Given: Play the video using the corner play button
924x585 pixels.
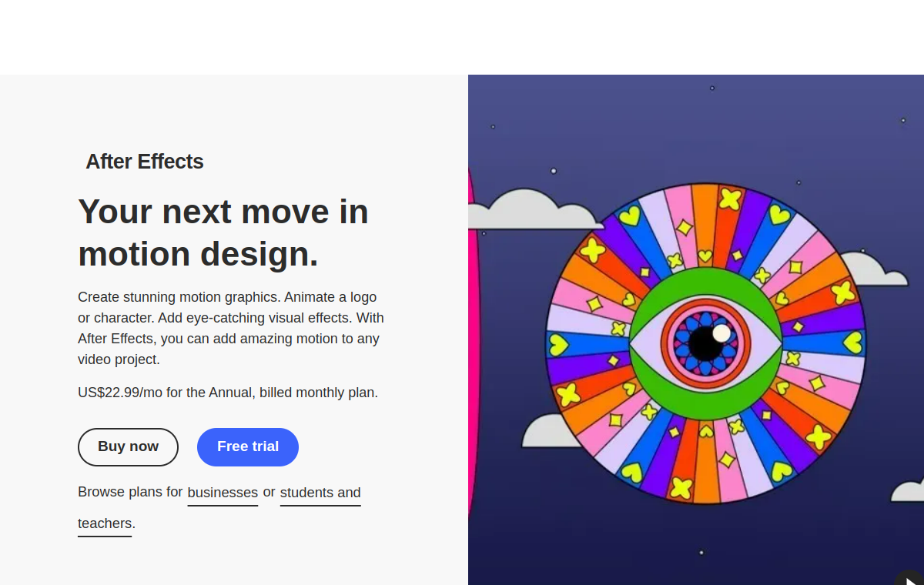Looking at the screenshot, I should (x=910, y=579).
